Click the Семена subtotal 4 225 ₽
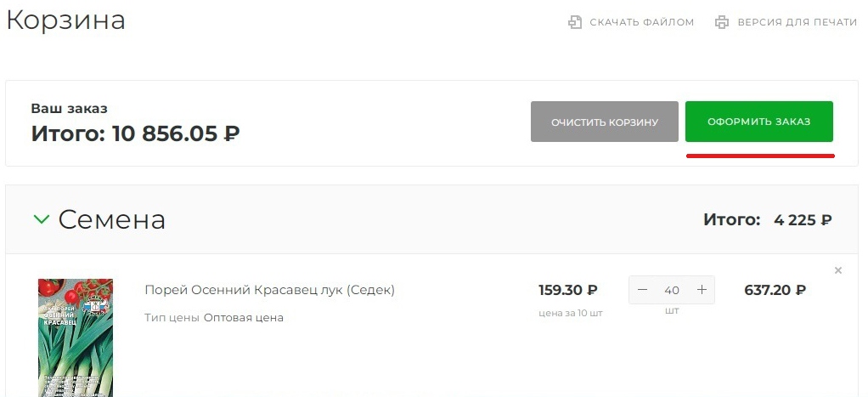 tap(802, 220)
